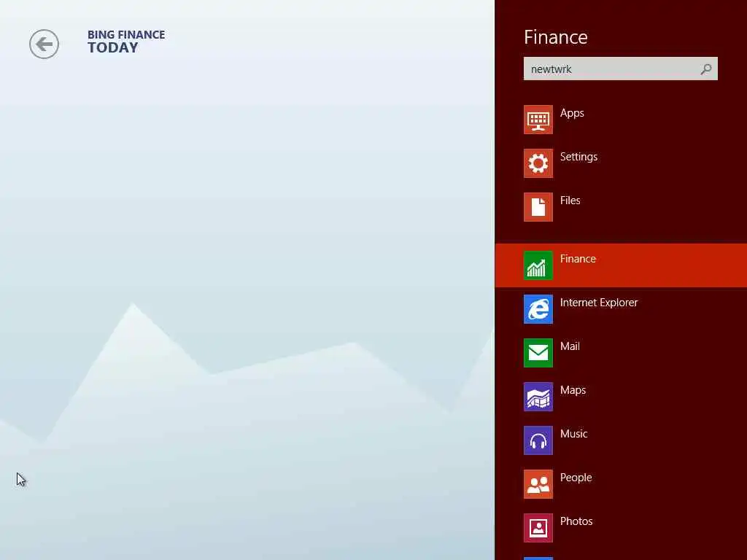Image resolution: width=747 pixels, height=560 pixels.
Task: Search within Maps label
Action: pyautogui.click(x=573, y=391)
